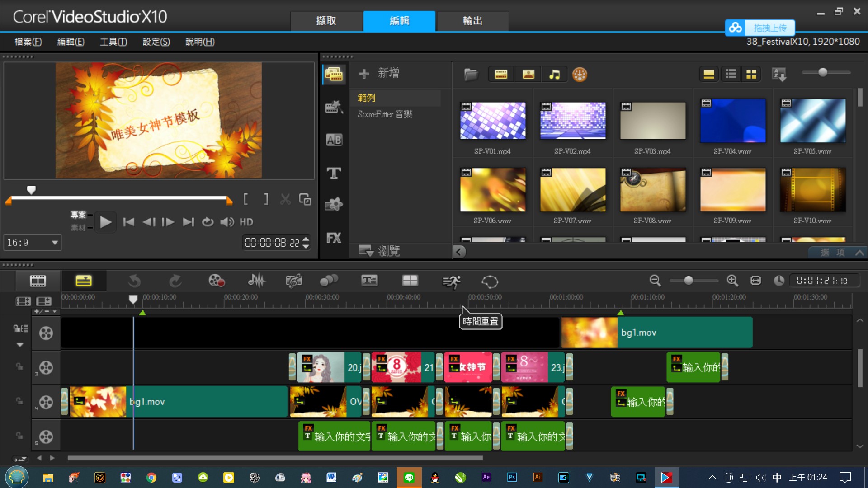Zoom out the timeline with magnifier
This screenshot has height=488, width=868.
(655, 281)
